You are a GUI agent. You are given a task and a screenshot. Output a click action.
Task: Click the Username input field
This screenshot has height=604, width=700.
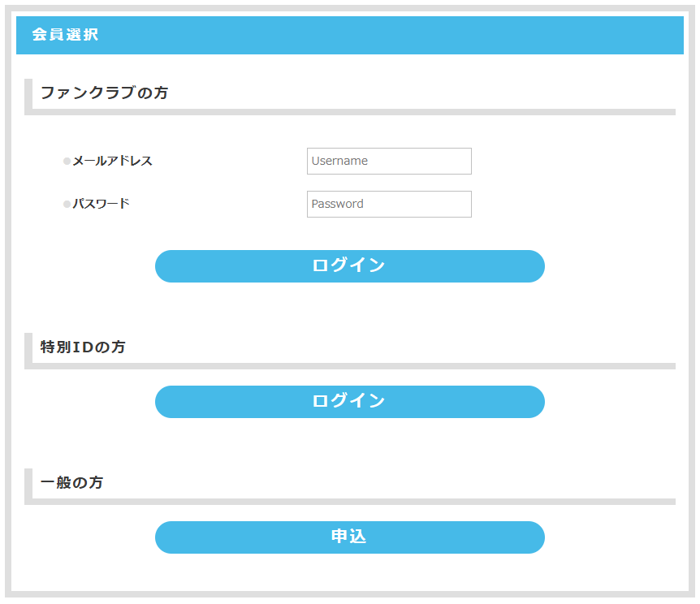coord(389,161)
